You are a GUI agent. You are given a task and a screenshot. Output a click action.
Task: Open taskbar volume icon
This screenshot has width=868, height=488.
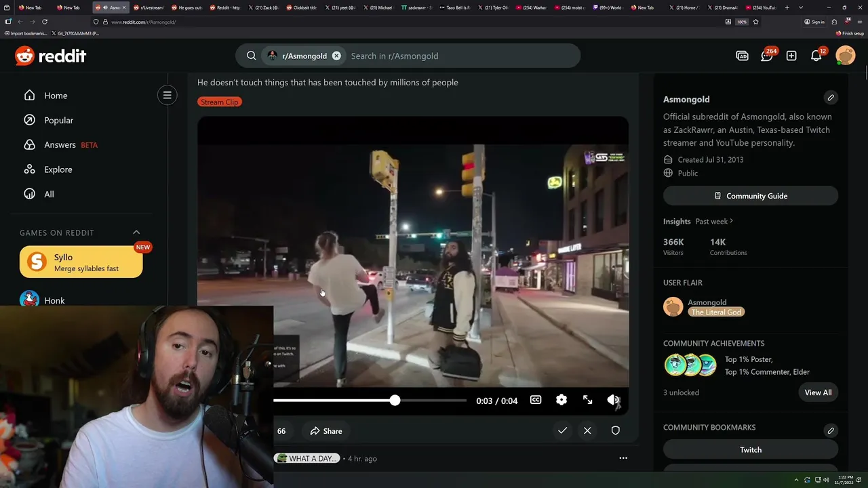(x=826, y=480)
